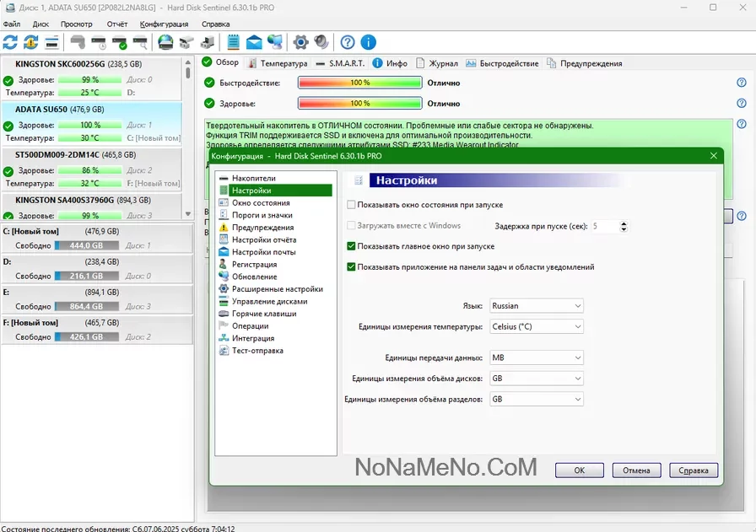
Task: Click the envelope send-email toolbar icon
Action: click(x=254, y=42)
